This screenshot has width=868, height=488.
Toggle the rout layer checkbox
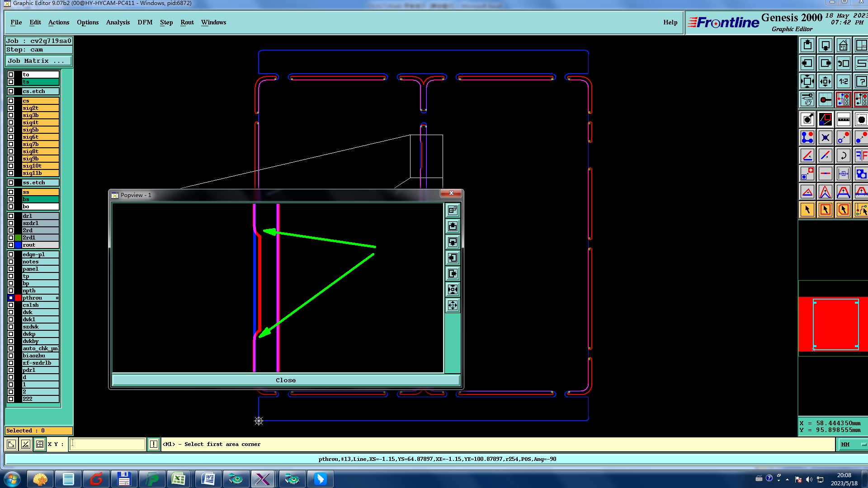tap(11, 245)
